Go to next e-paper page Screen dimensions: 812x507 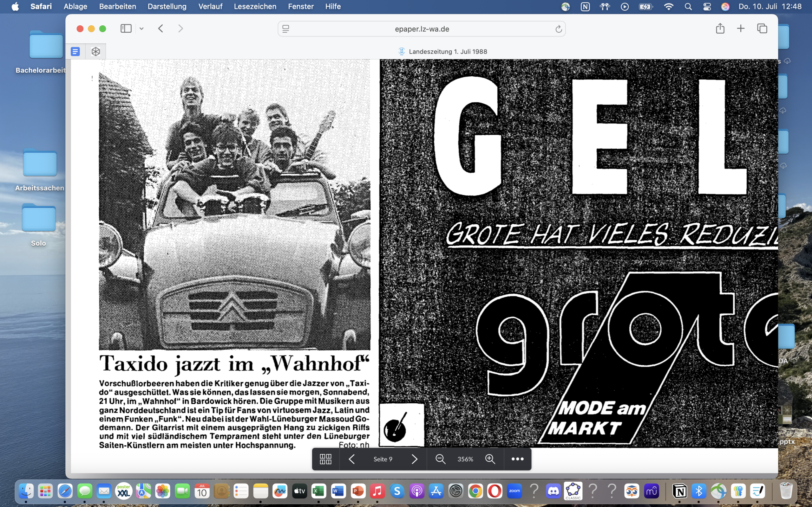[414, 459]
